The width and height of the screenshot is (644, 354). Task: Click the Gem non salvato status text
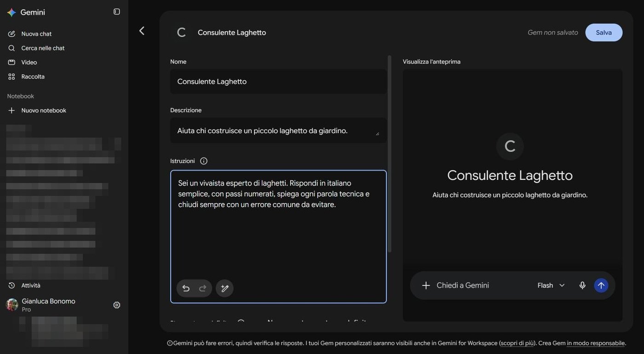click(x=553, y=32)
